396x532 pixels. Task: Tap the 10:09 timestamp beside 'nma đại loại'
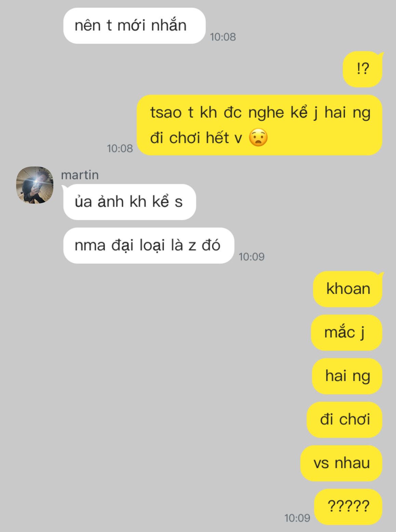[252, 257]
